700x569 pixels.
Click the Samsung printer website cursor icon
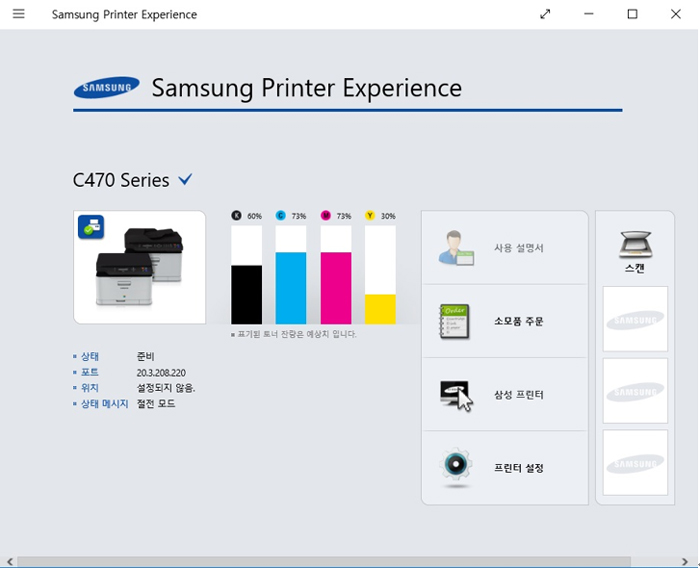coord(456,395)
